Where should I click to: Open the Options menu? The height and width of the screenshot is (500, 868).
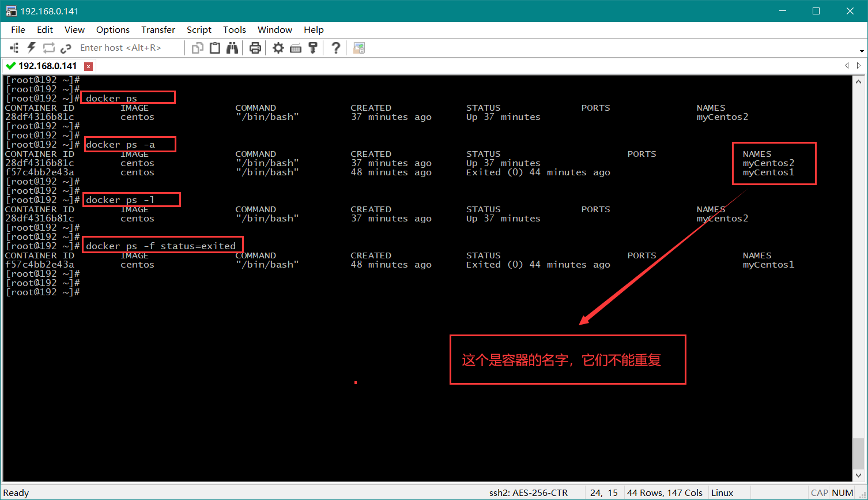(113, 29)
